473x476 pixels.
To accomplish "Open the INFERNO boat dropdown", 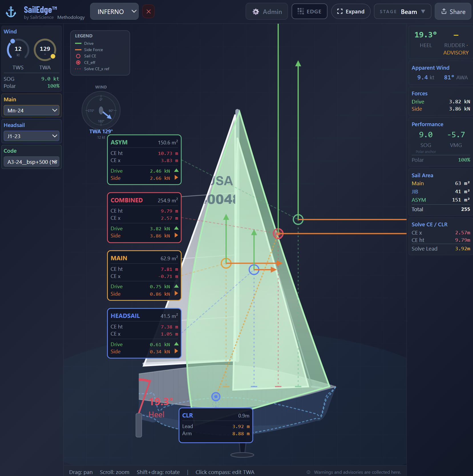I will click(114, 11).
